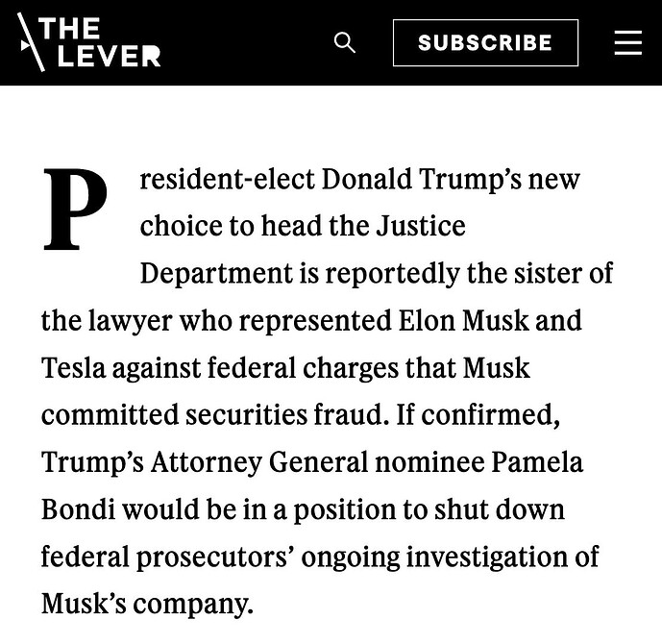Screen dimensions: 662x644
Task: Open the search magnifier icon
Action: pos(345,42)
